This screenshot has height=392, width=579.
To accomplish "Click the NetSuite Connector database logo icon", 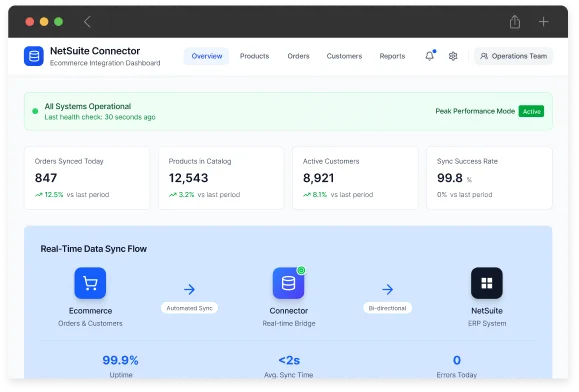I will click(34, 56).
